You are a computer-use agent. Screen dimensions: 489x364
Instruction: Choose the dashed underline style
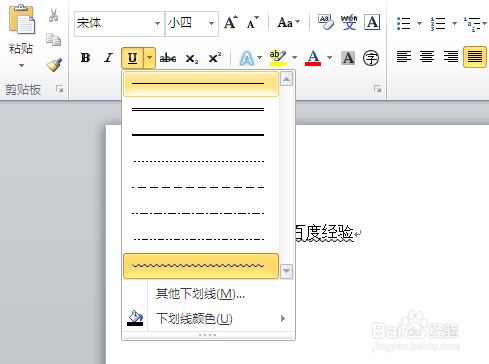(201, 187)
